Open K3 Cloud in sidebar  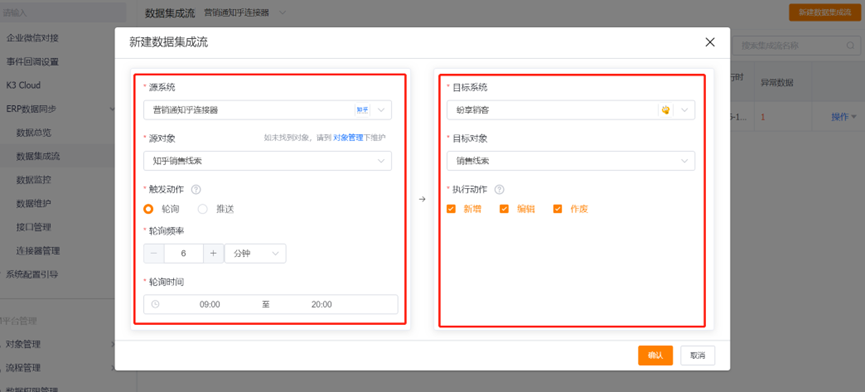point(23,85)
